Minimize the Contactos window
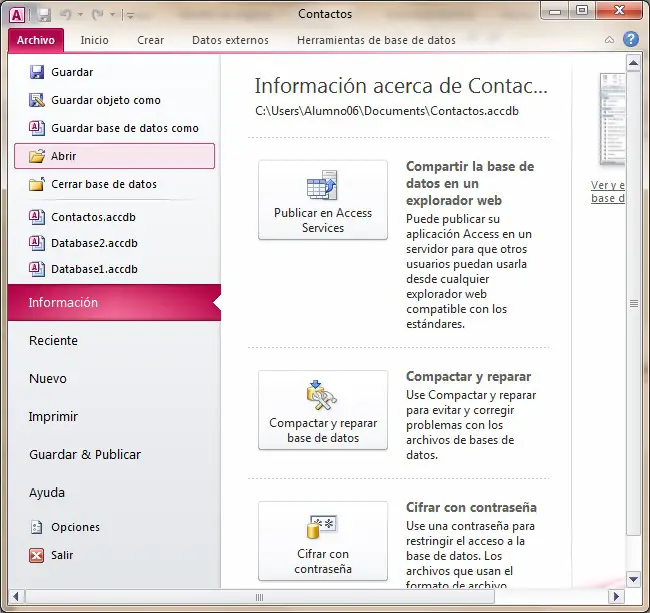Viewport: 650px width, 613px height. pos(555,11)
